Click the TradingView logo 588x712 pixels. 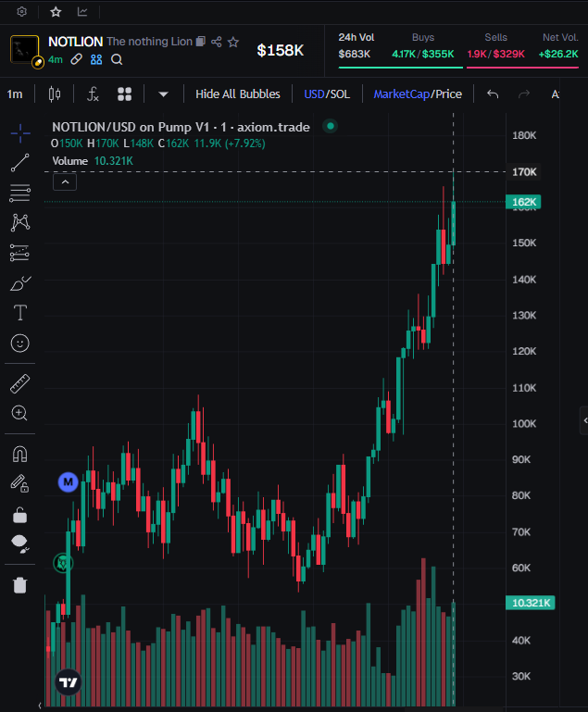pos(69,682)
